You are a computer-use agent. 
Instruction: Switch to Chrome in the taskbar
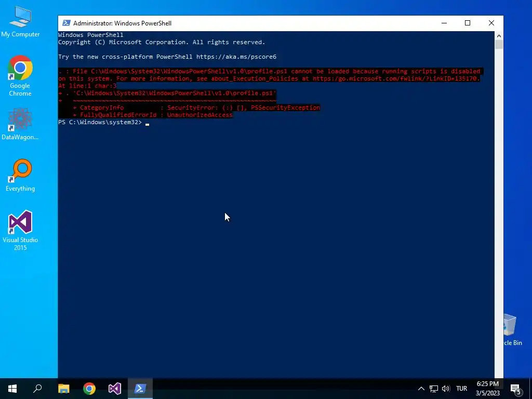click(89, 389)
